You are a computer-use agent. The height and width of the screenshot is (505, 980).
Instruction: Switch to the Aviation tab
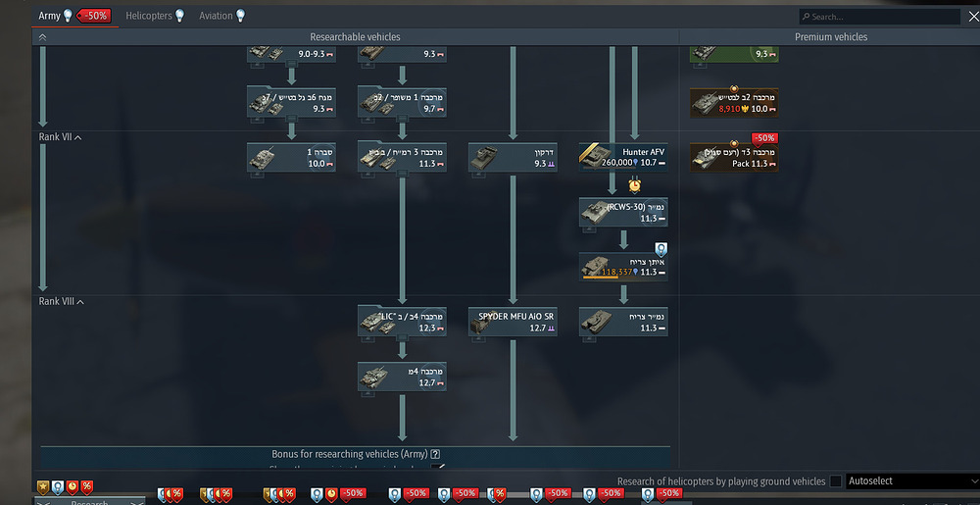point(221,16)
